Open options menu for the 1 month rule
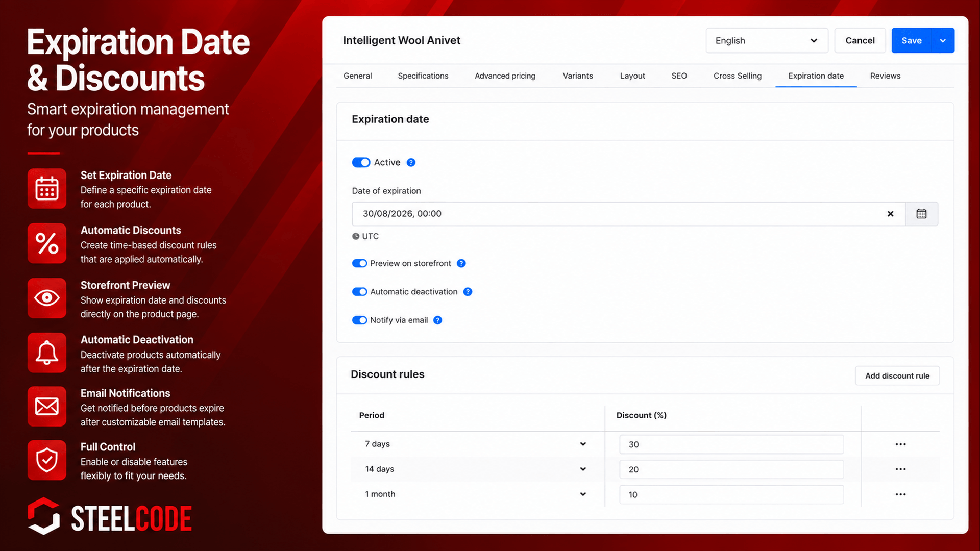The width and height of the screenshot is (980, 551). 900,494
